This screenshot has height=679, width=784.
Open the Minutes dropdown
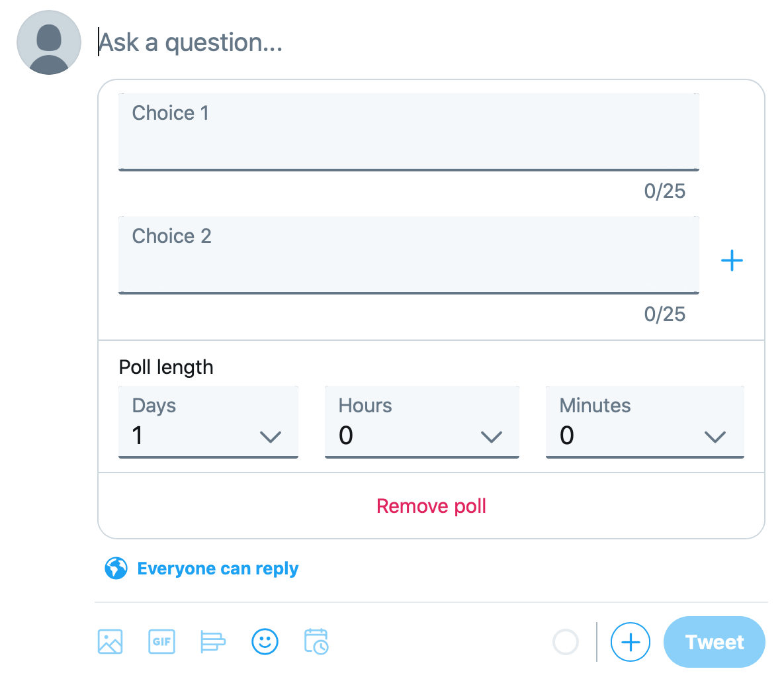click(x=645, y=422)
